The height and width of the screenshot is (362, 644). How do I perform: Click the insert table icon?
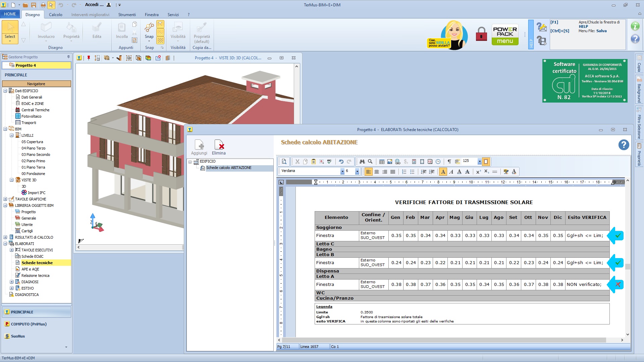382,162
